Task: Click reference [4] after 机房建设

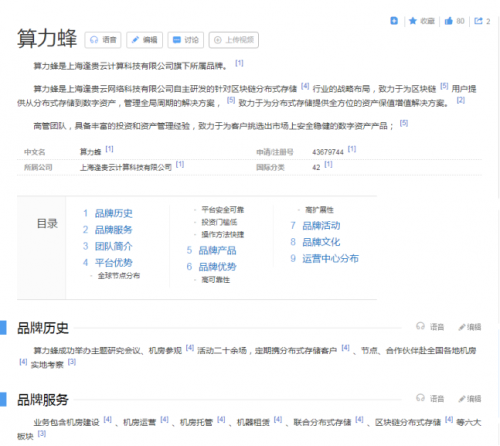Action: [x=107, y=419]
